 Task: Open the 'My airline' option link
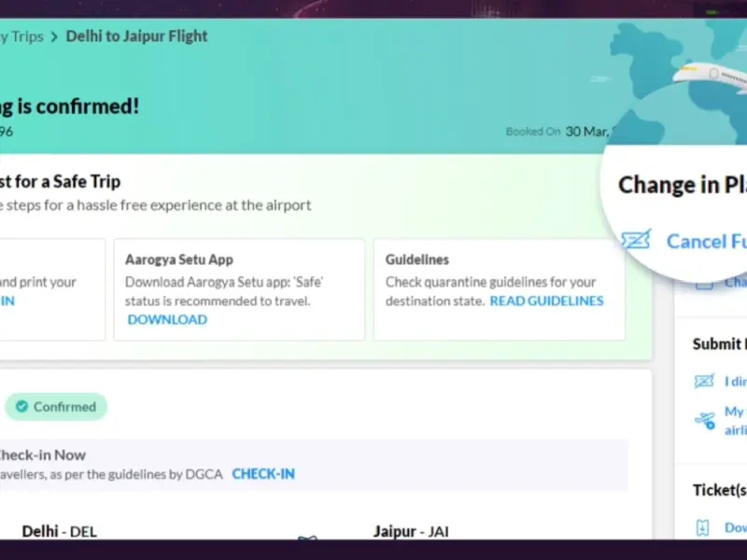(735, 420)
